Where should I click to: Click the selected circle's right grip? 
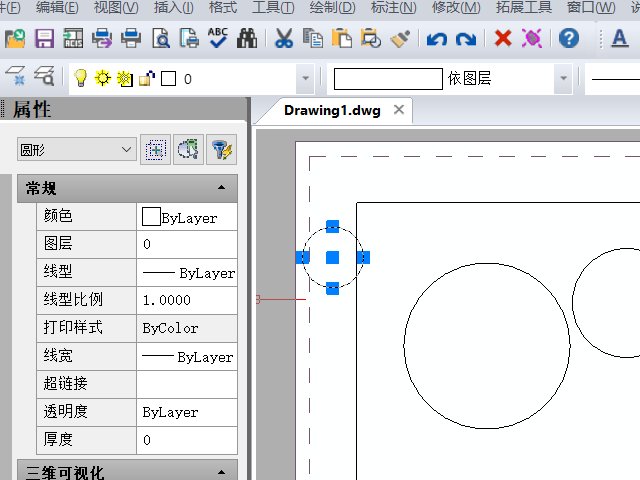(x=363, y=258)
